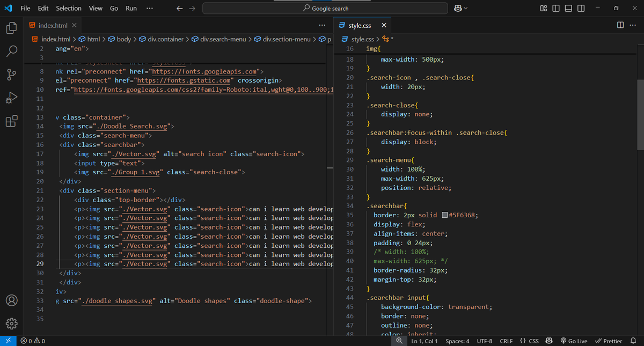This screenshot has width=644, height=346.
Task: Click Go Live in status bar
Action: [x=573, y=341]
